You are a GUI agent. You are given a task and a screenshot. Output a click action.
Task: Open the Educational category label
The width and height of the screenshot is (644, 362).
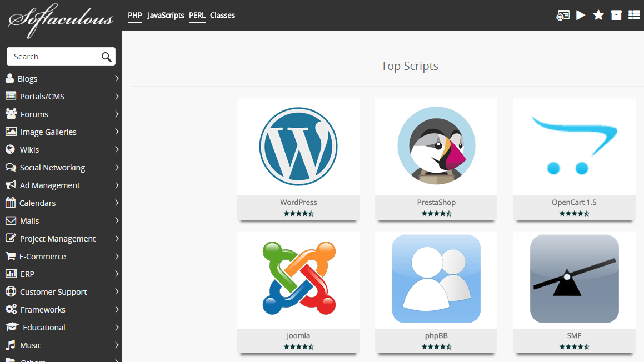44,328
